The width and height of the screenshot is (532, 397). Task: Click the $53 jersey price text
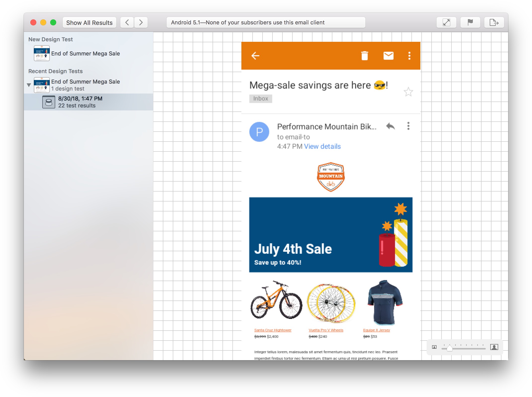(374, 337)
